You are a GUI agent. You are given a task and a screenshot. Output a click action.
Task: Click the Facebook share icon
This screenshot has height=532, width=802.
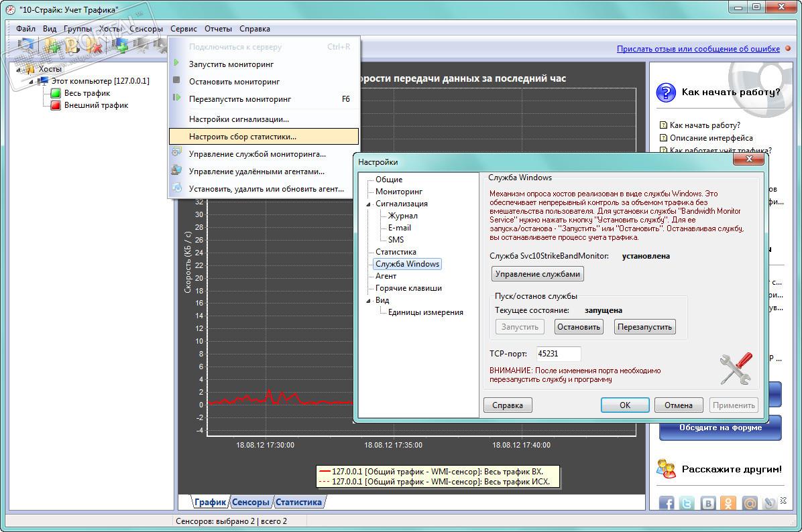click(x=667, y=503)
